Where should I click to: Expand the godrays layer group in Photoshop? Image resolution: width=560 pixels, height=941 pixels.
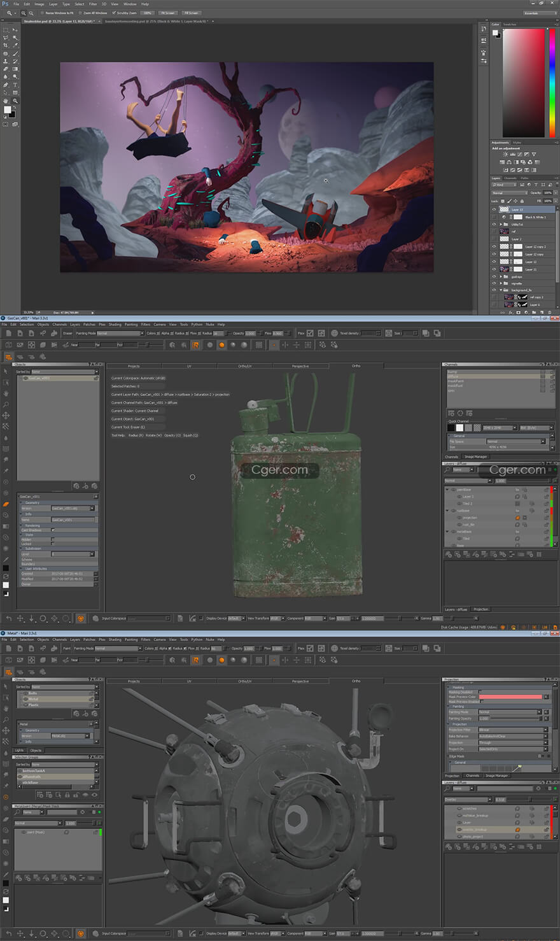coord(501,276)
